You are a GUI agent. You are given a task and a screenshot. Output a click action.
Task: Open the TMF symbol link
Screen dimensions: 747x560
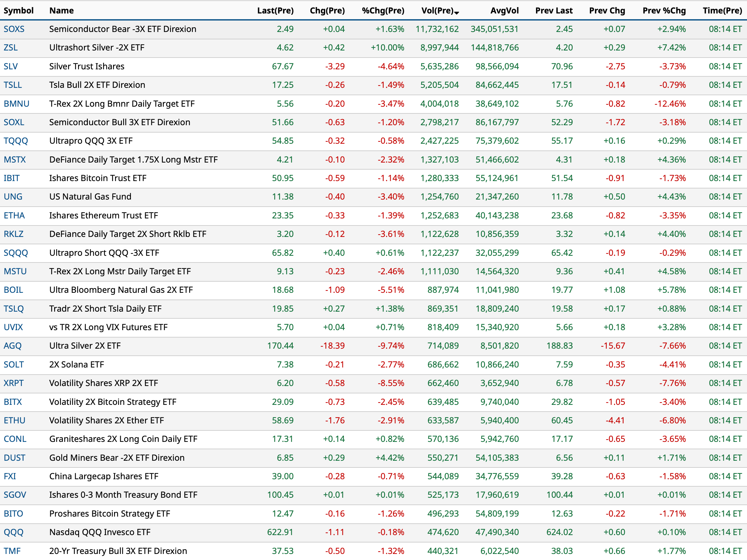click(12, 551)
